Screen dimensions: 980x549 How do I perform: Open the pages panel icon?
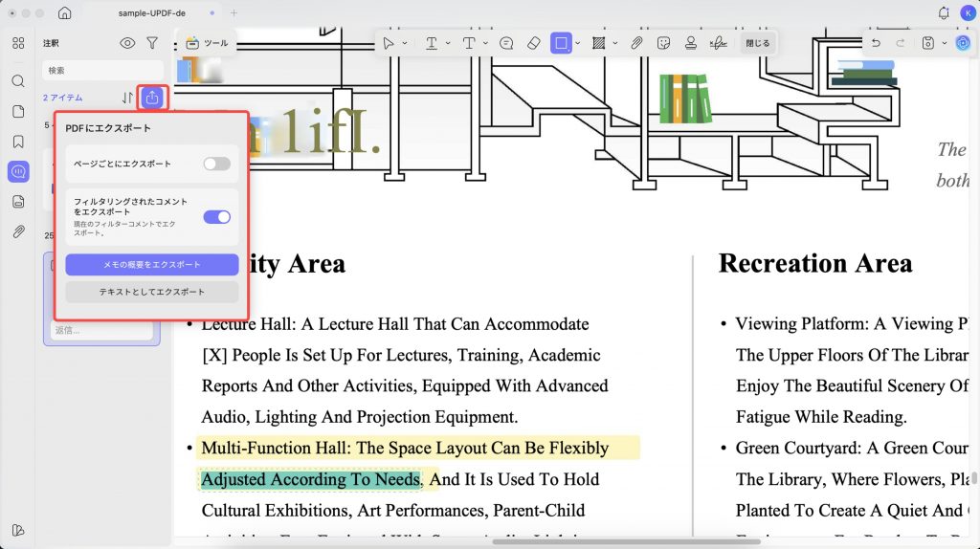[18, 111]
